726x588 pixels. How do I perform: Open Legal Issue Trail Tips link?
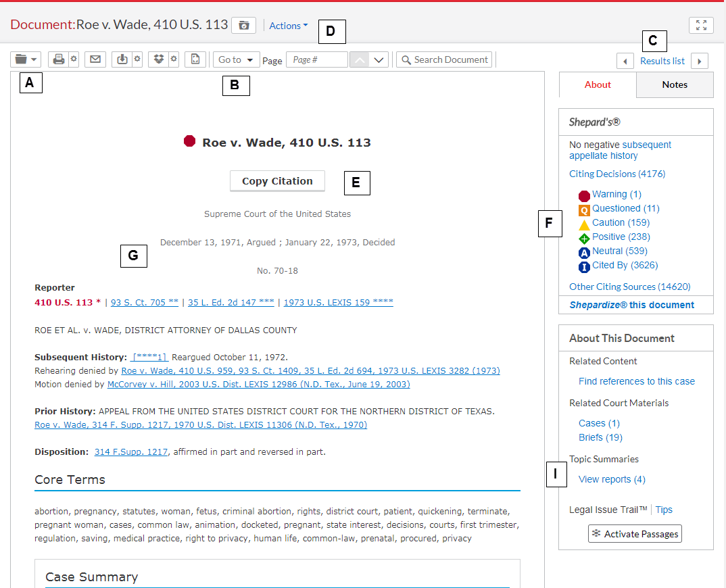coord(664,510)
